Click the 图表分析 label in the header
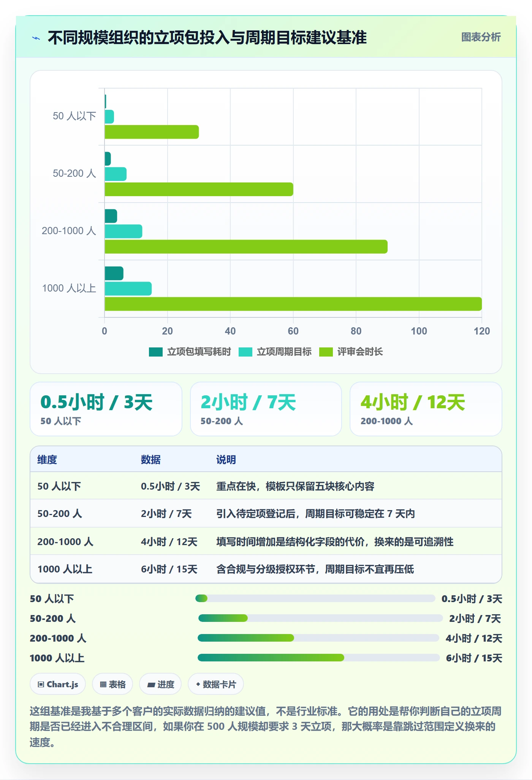 (x=481, y=37)
